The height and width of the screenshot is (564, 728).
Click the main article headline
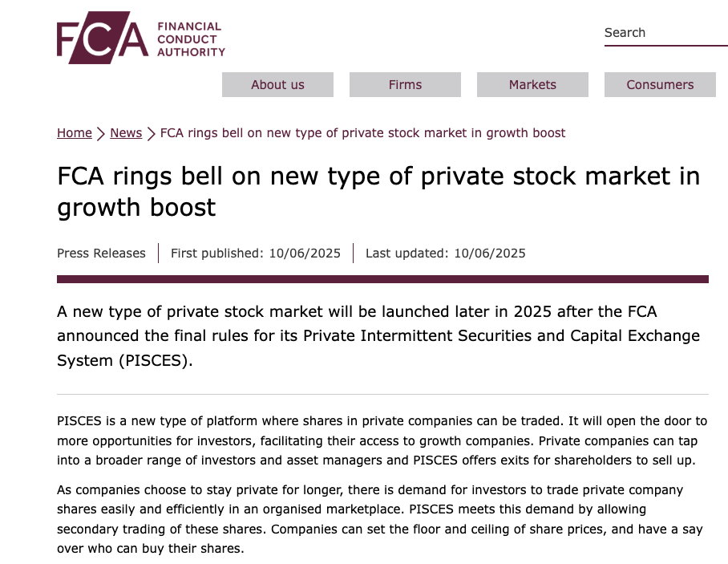point(378,191)
